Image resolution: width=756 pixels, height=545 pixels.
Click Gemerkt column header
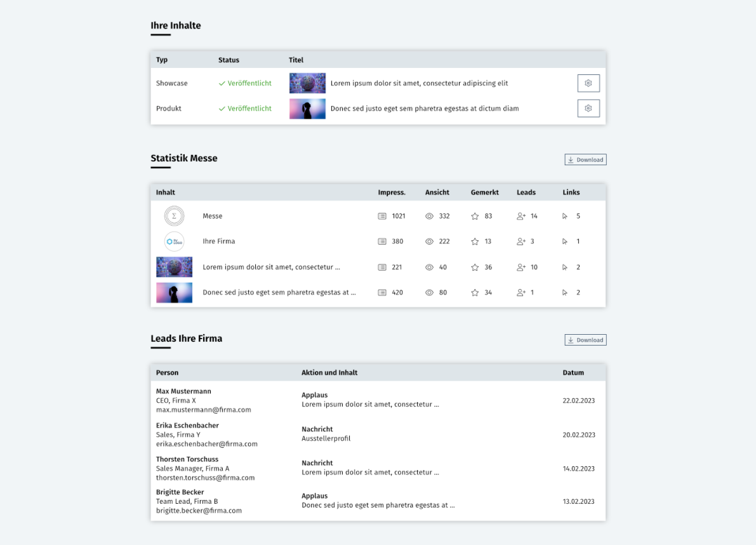[484, 192]
